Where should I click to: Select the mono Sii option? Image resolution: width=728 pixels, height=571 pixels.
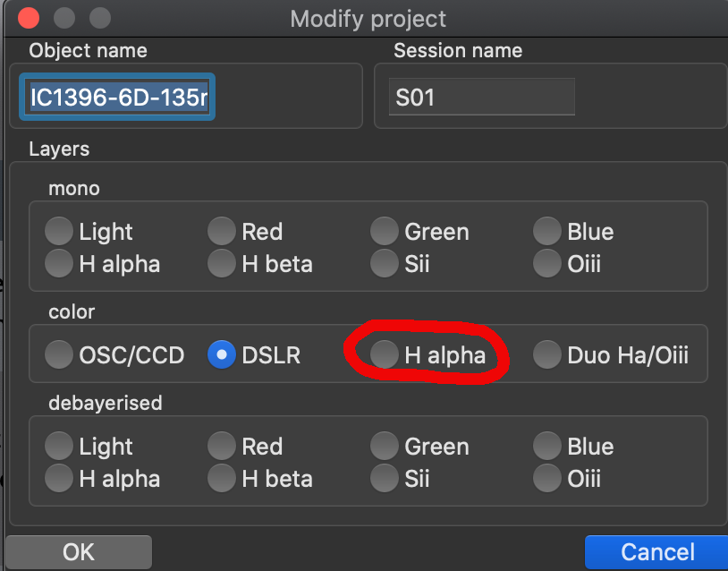point(385,263)
